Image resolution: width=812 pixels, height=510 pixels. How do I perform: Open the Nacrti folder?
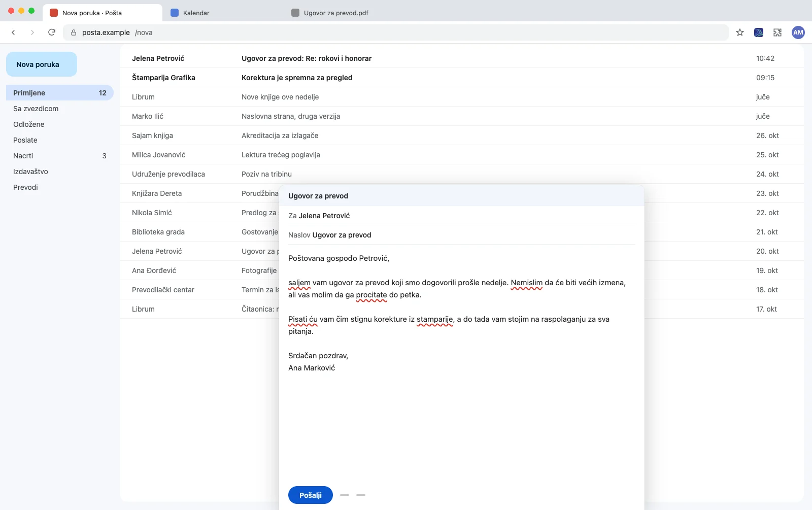[60, 156]
